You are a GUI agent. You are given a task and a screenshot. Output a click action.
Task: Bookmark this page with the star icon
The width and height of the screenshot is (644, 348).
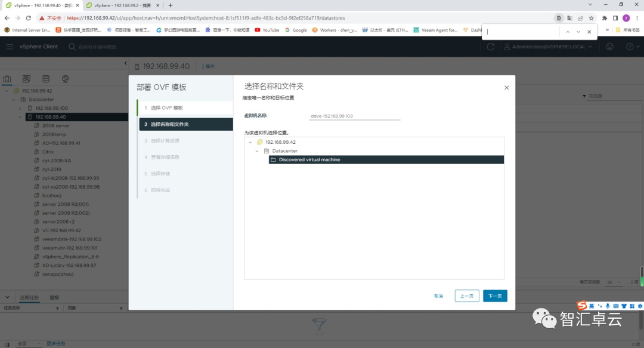click(591, 18)
